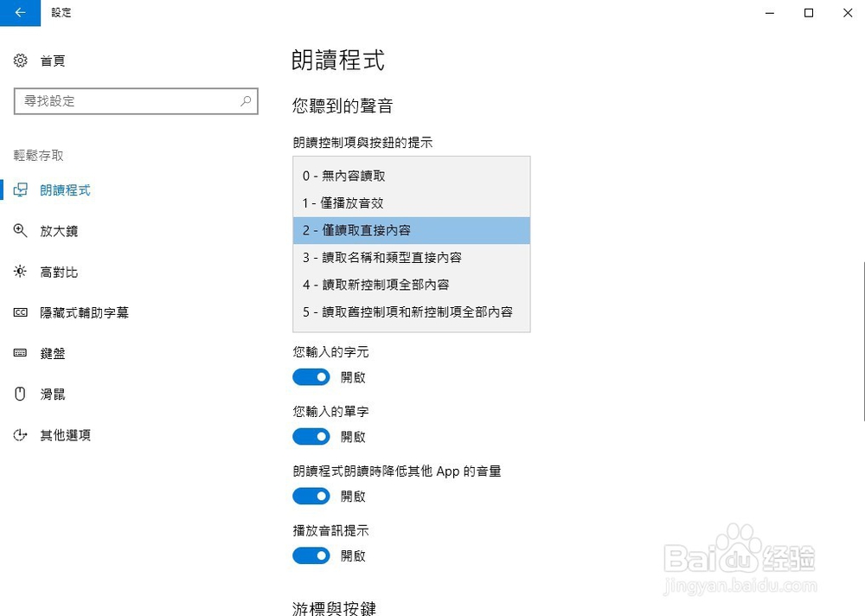Click the back arrow in the title bar
Image resolution: width=865 pixels, height=616 pixels.
pyautogui.click(x=20, y=13)
